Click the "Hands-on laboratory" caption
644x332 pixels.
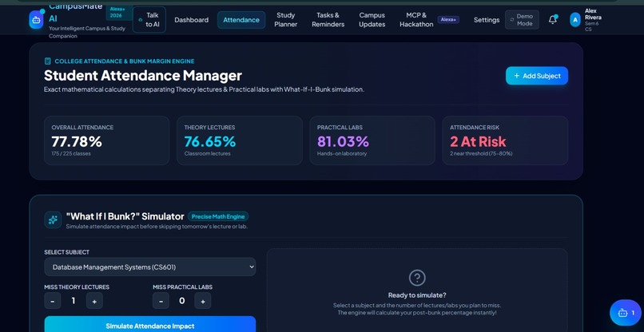[342, 153]
